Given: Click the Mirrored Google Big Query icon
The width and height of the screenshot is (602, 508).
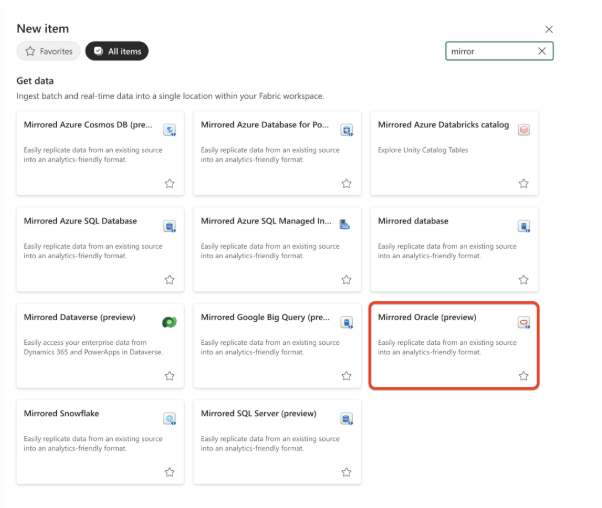Looking at the screenshot, I should (x=346, y=321).
